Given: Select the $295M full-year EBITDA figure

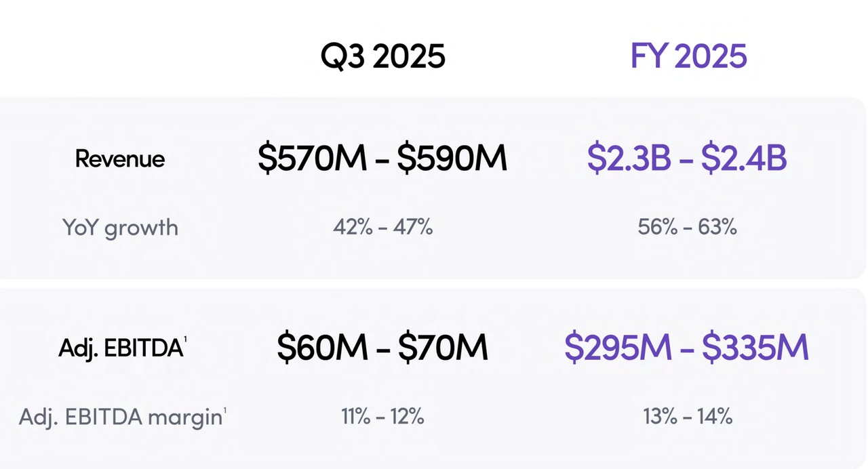Looking at the screenshot, I should click(618, 348).
